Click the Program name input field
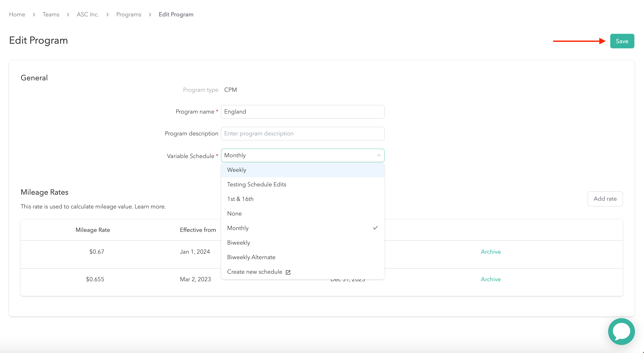 point(303,112)
